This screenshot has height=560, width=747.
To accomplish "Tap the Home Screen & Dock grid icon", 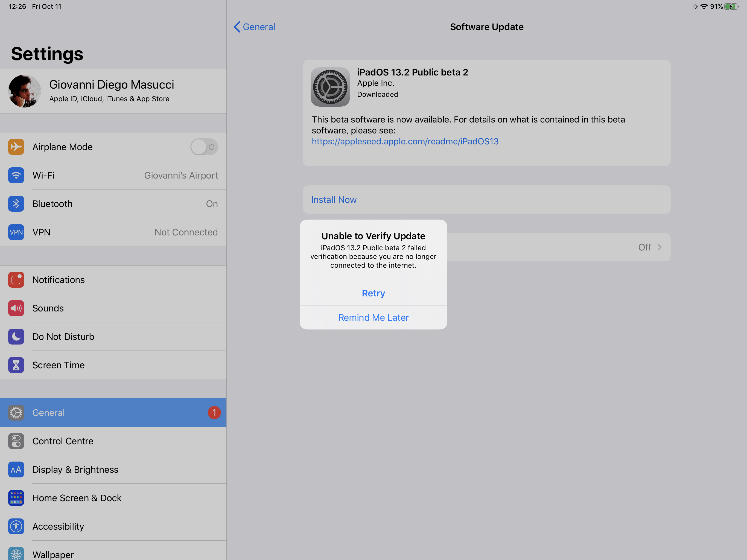I will (16, 497).
